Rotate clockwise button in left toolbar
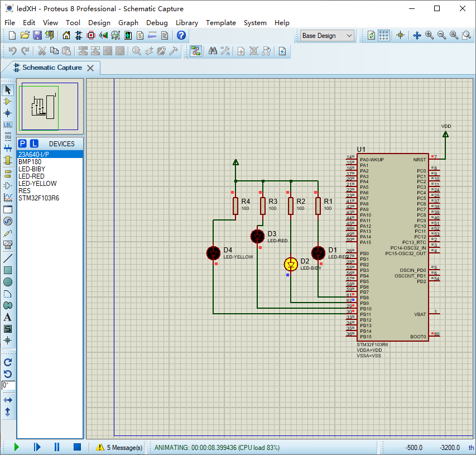476x455 pixels. point(8,362)
